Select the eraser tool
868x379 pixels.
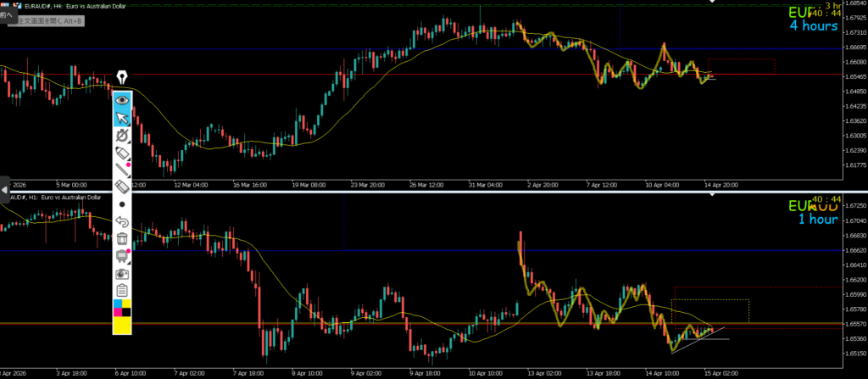(x=122, y=186)
